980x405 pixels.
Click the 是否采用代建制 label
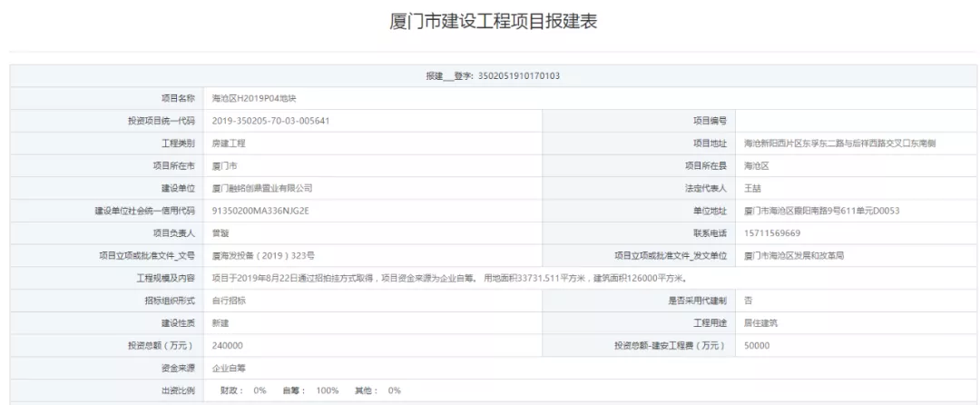click(x=698, y=301)
